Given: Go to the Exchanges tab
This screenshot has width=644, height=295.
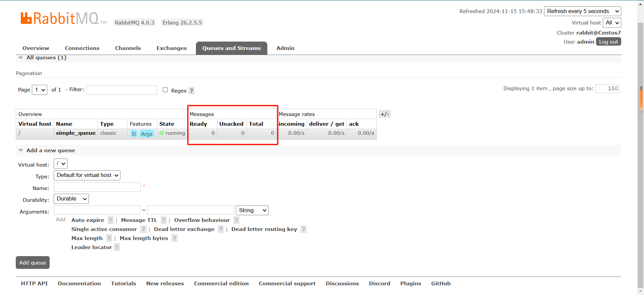Looking at the screenshot, I should pos(172,48).
